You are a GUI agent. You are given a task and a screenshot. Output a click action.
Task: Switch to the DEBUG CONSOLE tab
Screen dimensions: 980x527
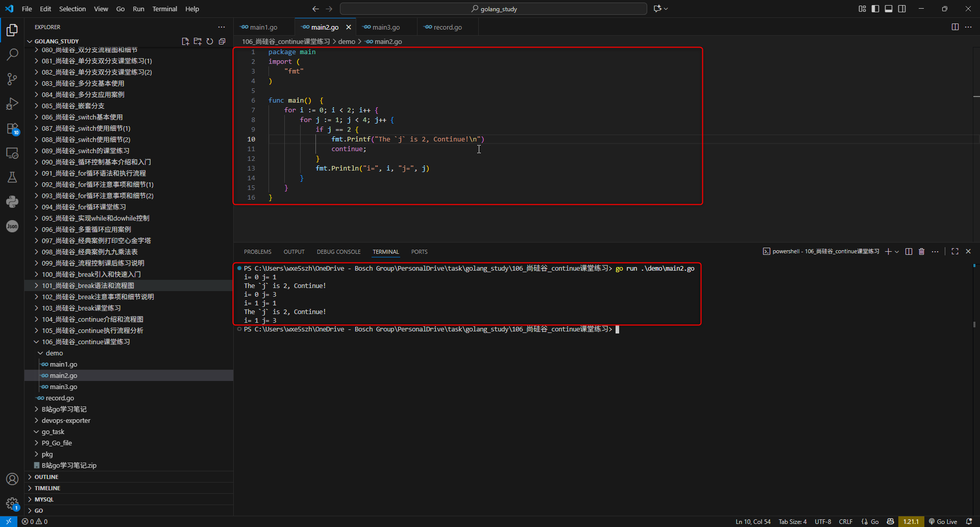(x=338, y=252)
